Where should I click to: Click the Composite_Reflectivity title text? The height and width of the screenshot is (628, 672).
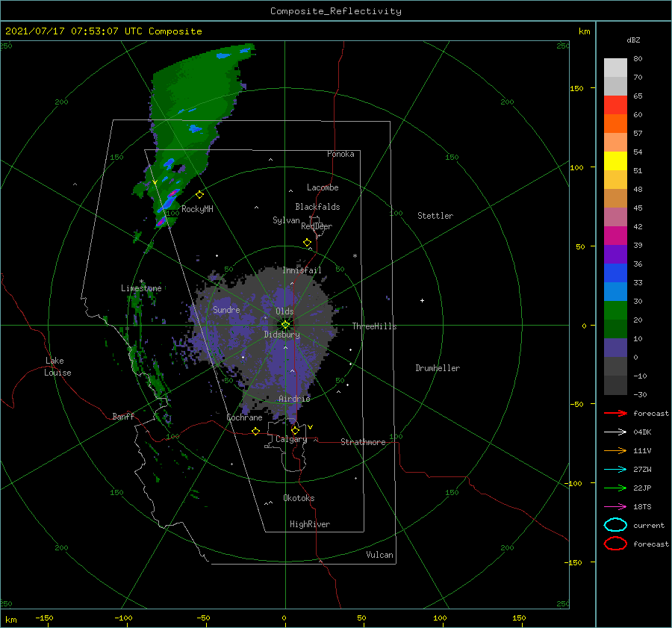tap(336, 11)
